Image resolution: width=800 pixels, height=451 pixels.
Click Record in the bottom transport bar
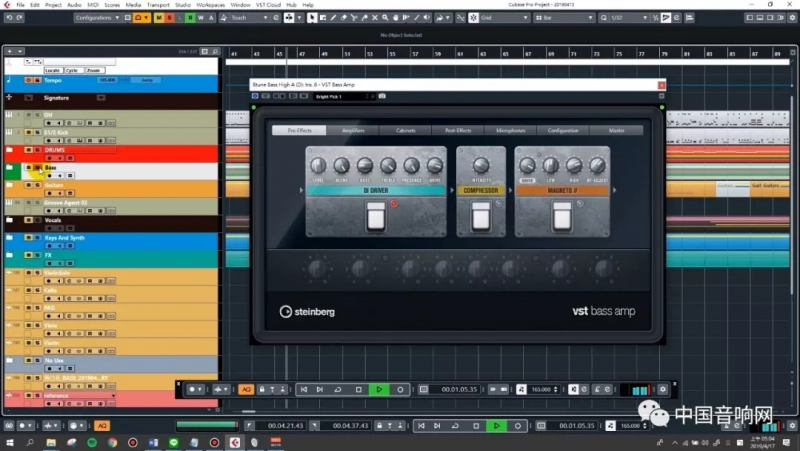click(517, 425)
